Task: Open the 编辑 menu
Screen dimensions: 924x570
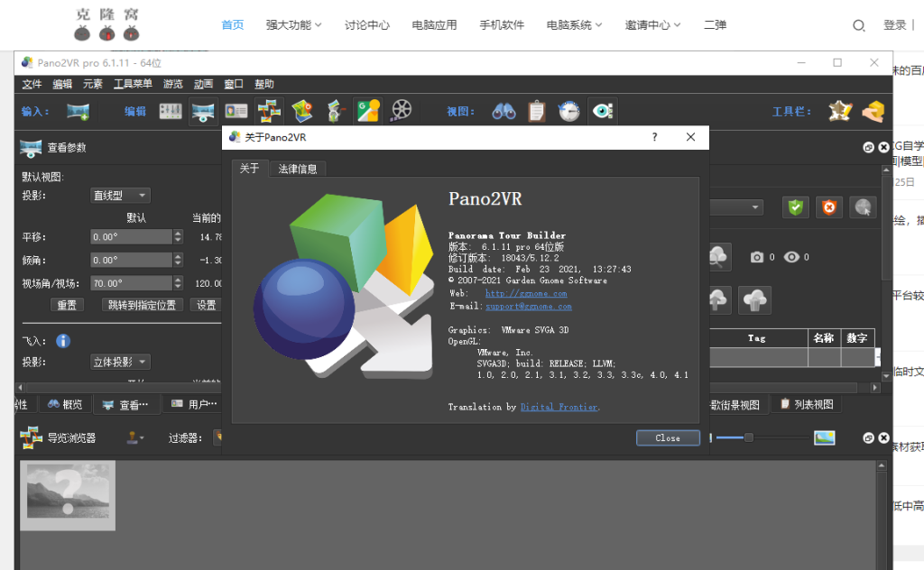Action: coord(62,84)
